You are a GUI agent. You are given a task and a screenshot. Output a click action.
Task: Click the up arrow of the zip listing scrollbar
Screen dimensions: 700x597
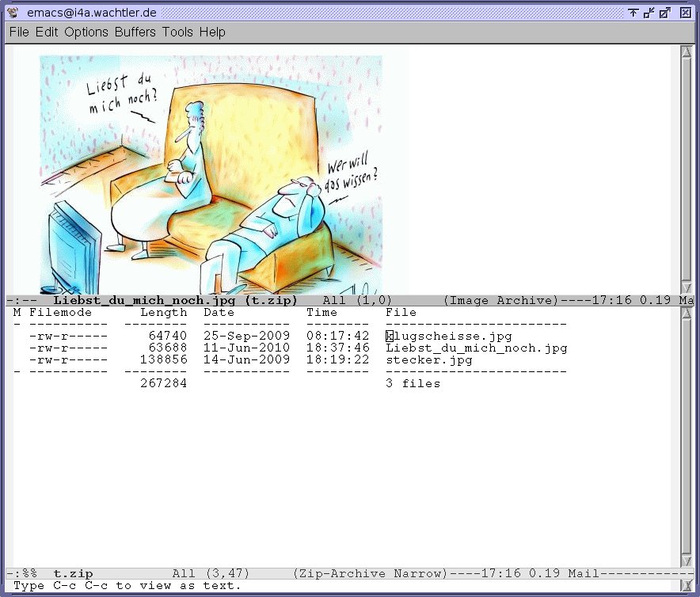(x=687, y=313)
